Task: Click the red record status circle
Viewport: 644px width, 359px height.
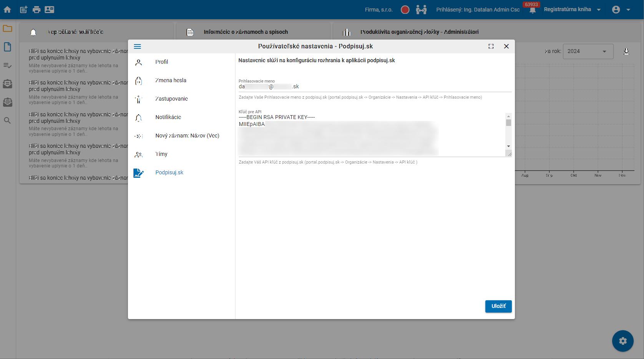Action: click(x=405, y=10)
